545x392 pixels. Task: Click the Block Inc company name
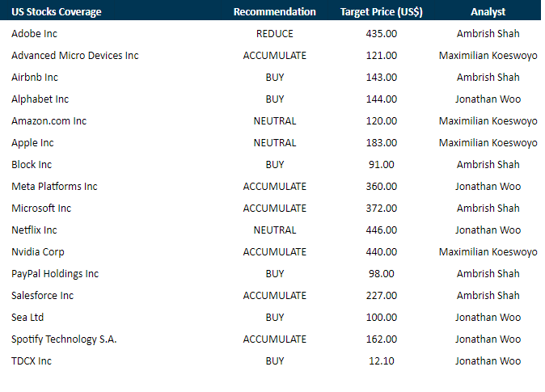(32, 165)
